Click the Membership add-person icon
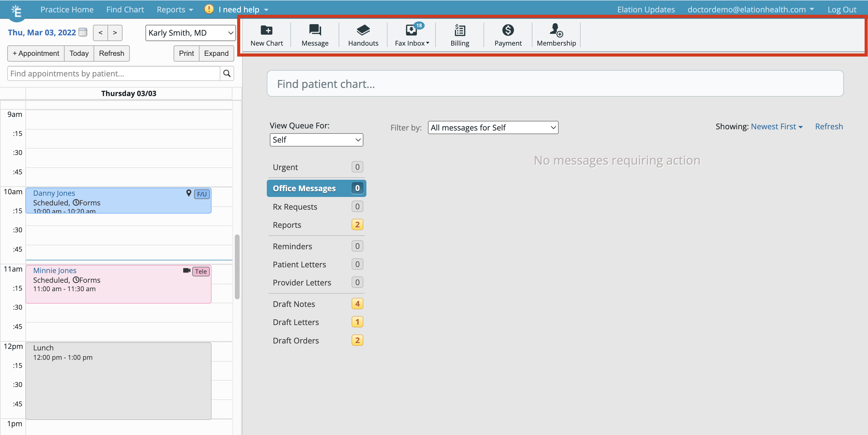 [556, 30]
